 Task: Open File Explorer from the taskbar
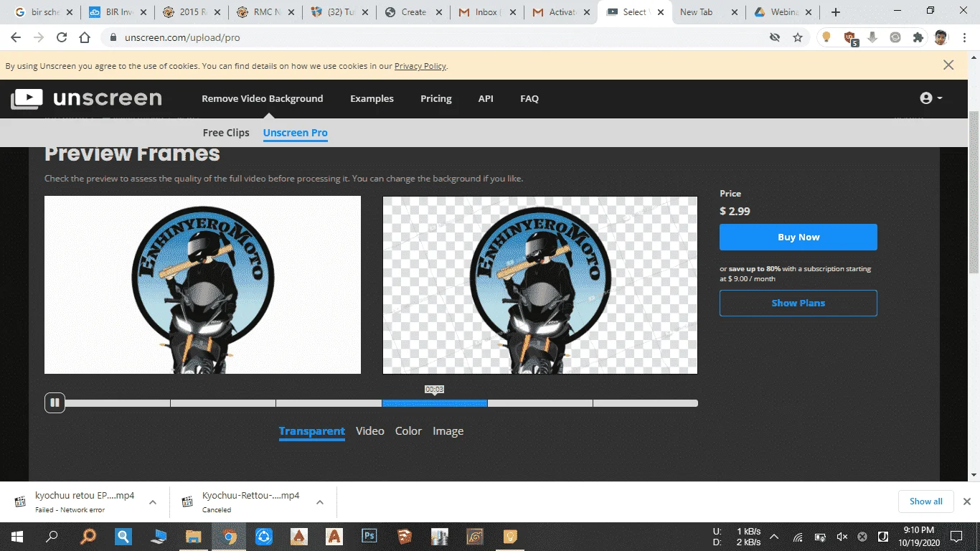[x=194, y=536]
